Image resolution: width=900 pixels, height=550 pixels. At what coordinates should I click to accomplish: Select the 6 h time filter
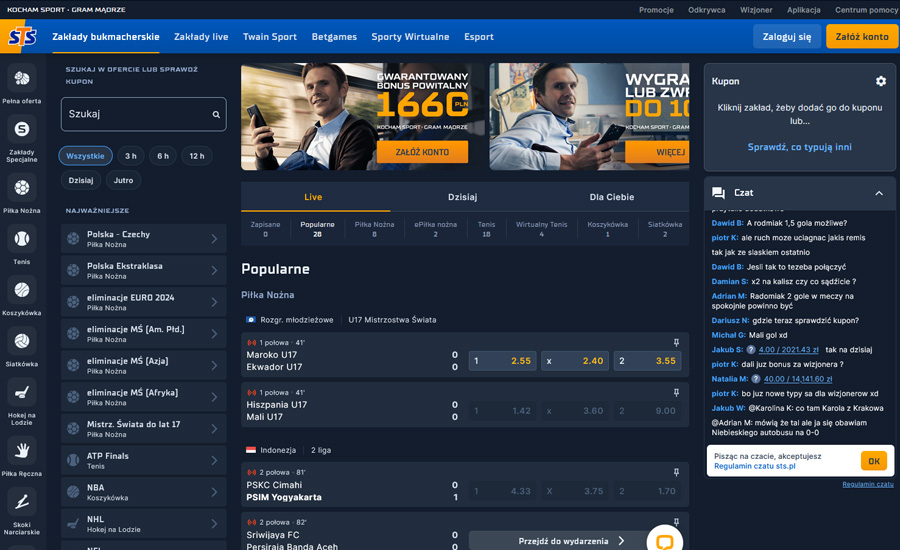point(163,156)
